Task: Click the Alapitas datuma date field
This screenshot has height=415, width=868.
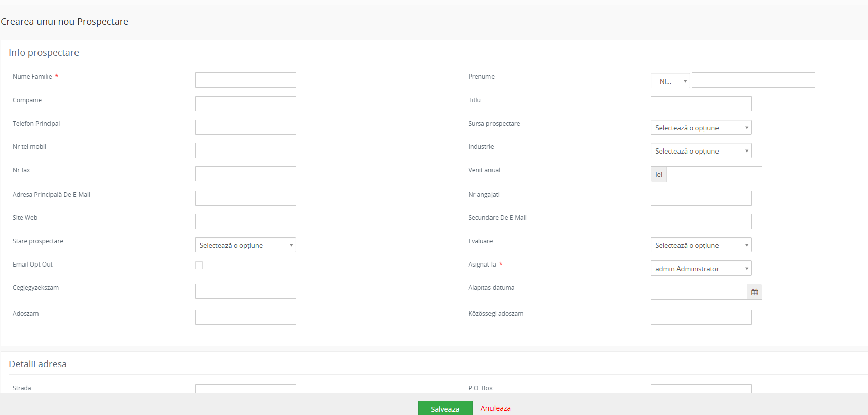Action: (699, 292)
